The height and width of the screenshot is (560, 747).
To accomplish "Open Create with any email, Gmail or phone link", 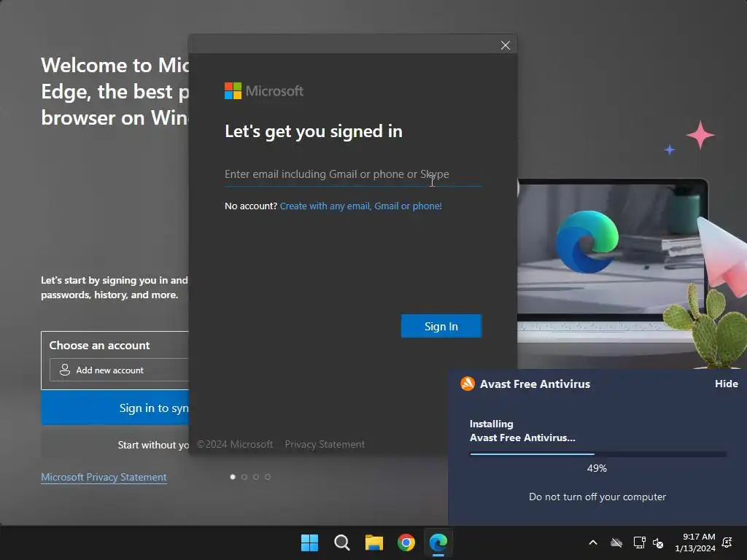I will click(360, 206).
